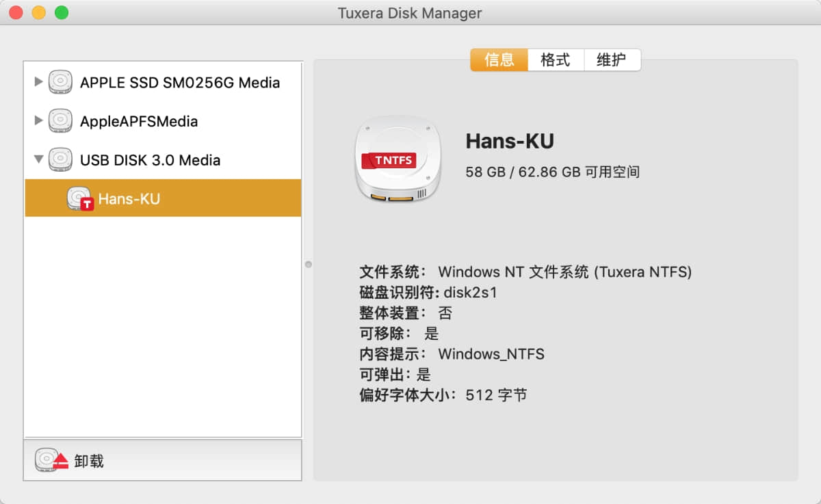The width and height of the screenshot is (821, 504).
Task: Go to the 维护 tab
Action: click(x=611, y=60)
